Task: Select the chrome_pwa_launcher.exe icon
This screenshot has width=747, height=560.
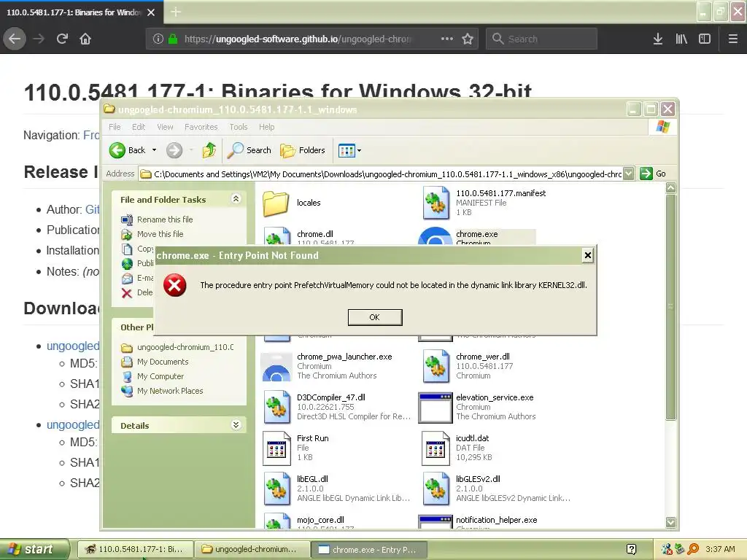Action: pos(276,367)
